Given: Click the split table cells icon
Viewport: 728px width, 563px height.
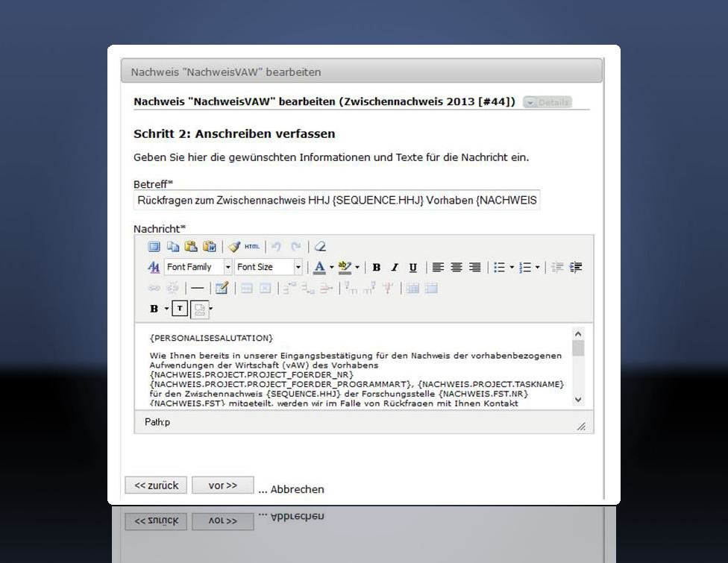Looking at the screenshot, I should click(412, 289).
